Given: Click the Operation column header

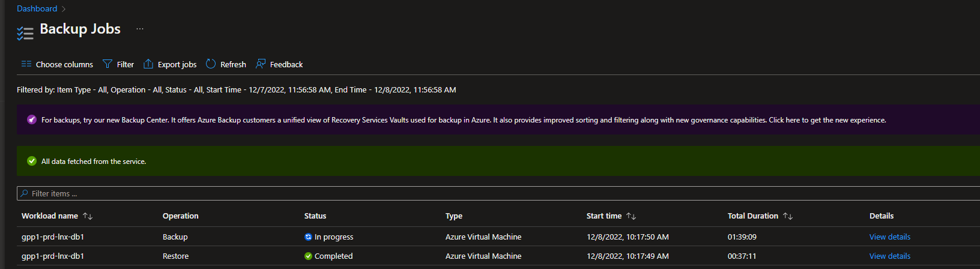Looking at the screenshot, I should click(x=180, y=216).
